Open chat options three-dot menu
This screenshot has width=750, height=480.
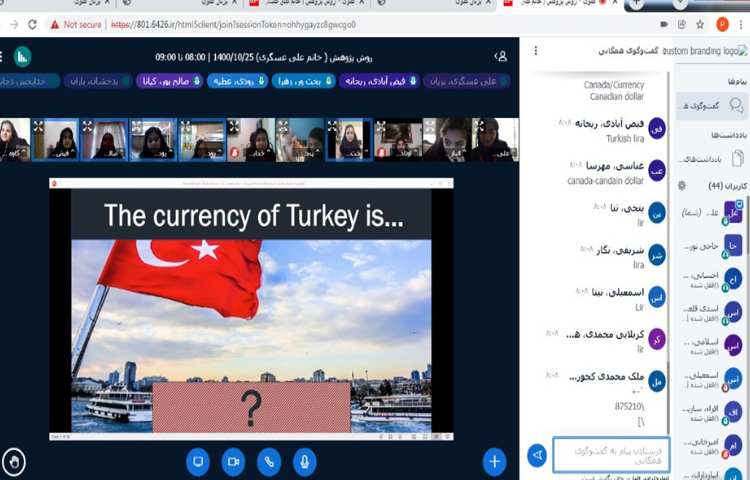[536, 51]
